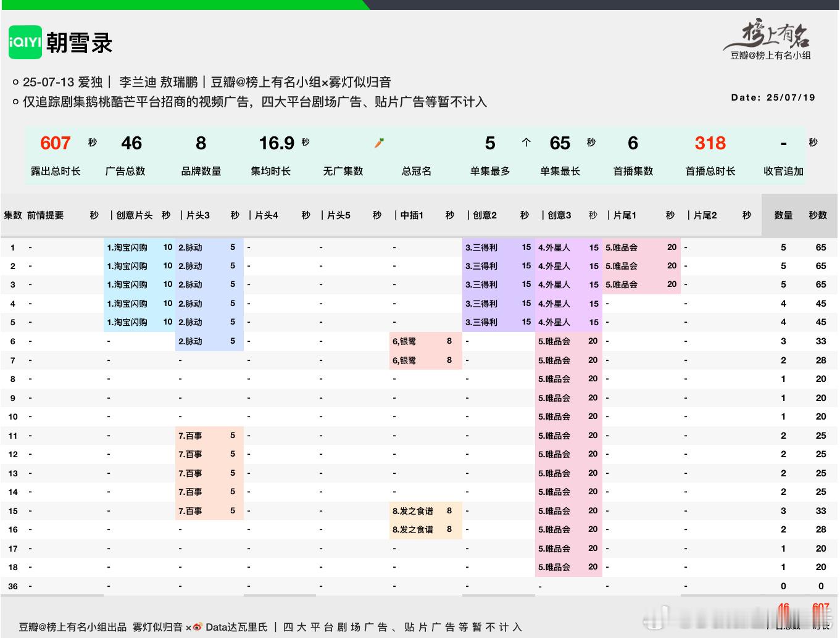Click 5.唯品会 in episode 18 row

pyautogui.click(x=554, y=567)
